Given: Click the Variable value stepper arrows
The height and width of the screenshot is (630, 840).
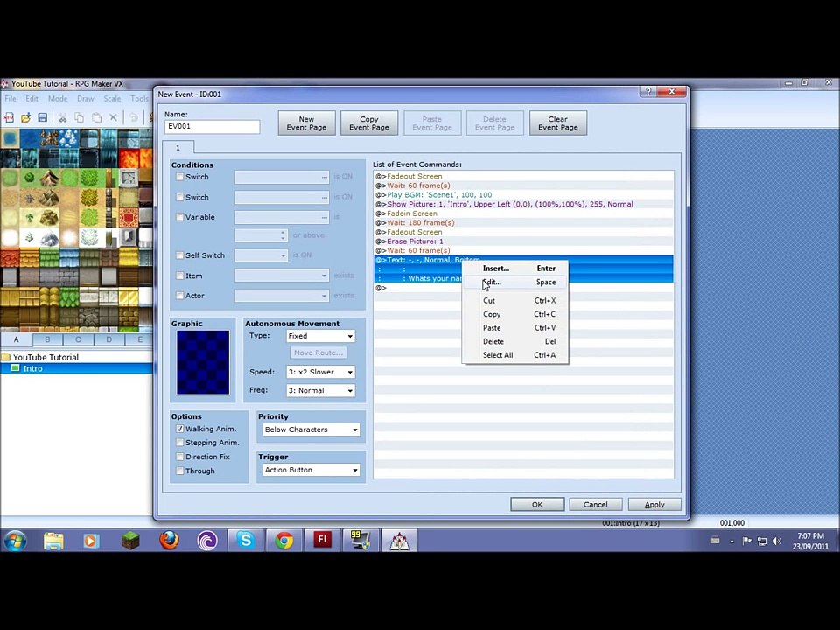Looking at the screenshot, I should click(x=283, y=235).
